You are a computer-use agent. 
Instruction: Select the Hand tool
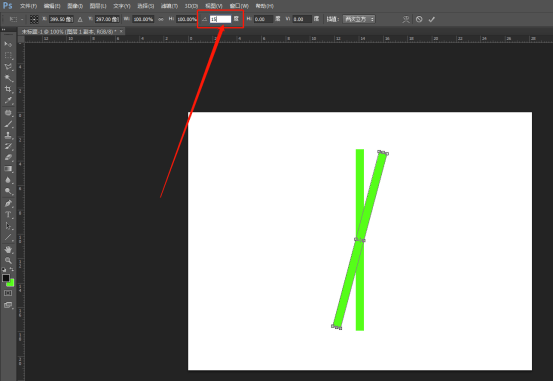pos(8,250)
